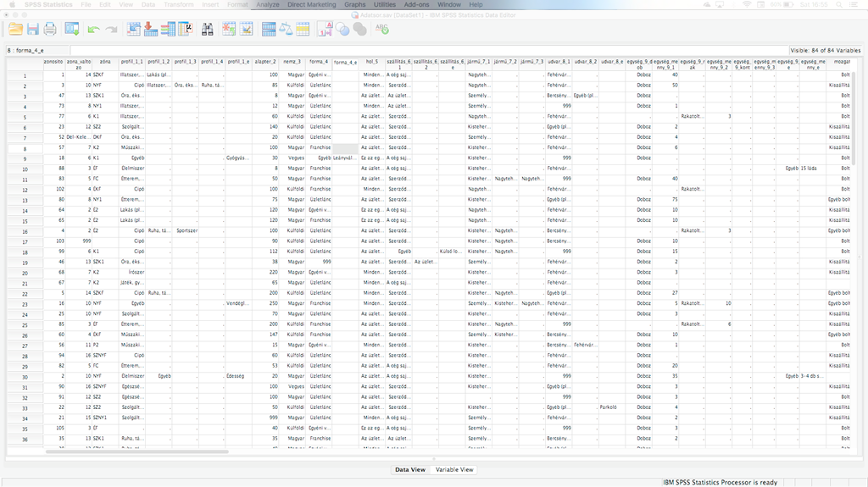Click the 'Vendégl...' cell in row 23

(x=238, y=304)
